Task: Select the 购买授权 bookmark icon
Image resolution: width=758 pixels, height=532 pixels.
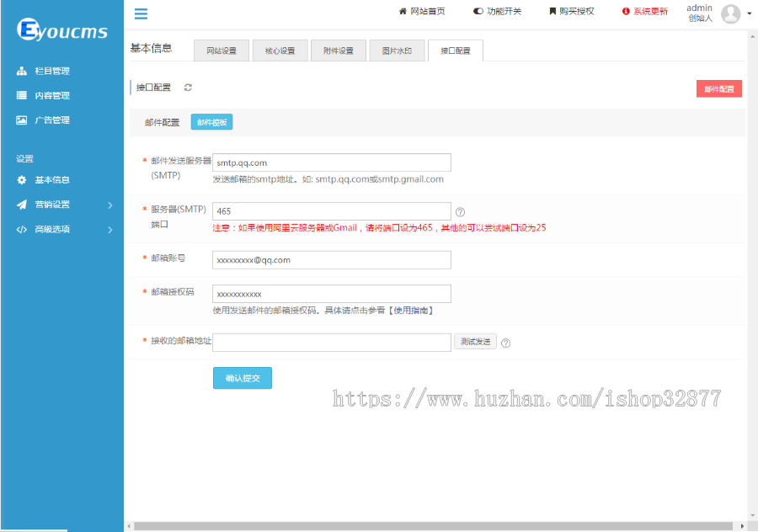Action: click(552, 11)
